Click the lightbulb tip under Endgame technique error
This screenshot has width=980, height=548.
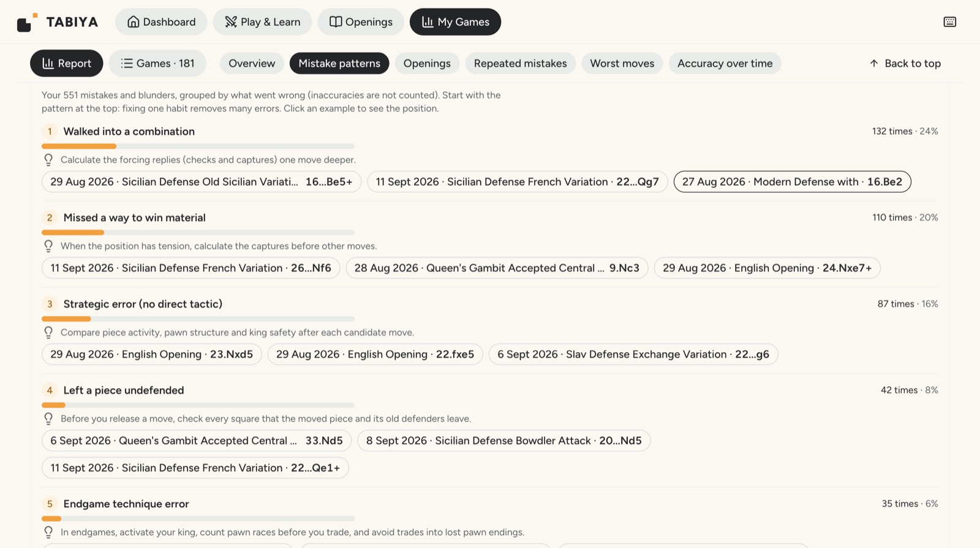[x=48, y=532]
